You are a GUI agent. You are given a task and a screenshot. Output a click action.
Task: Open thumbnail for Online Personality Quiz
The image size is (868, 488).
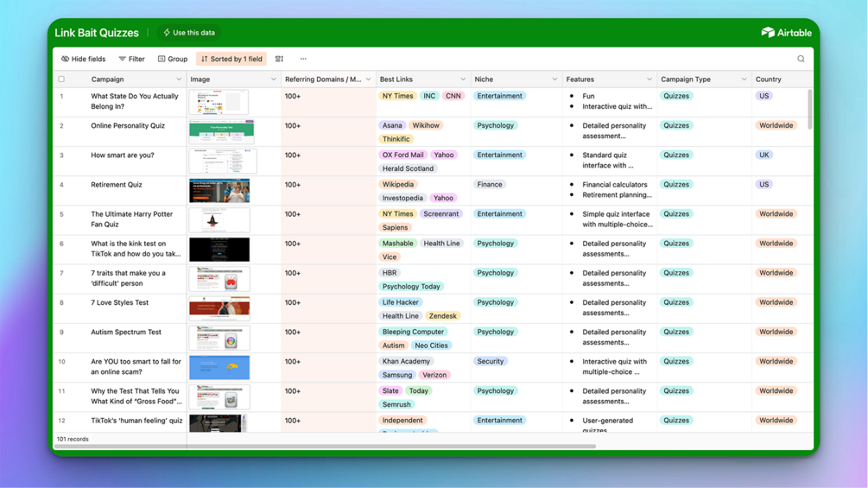221,131
